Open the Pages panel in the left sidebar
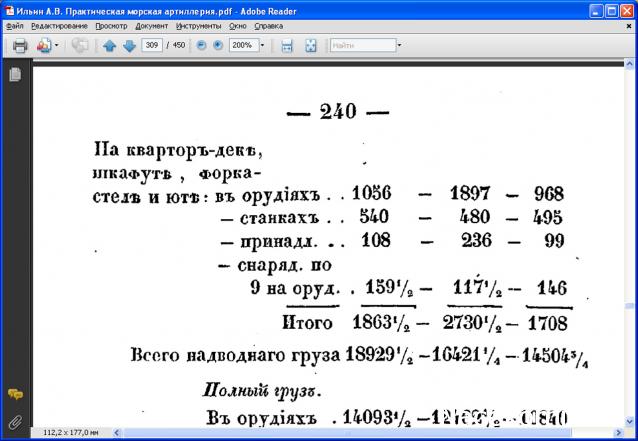This screenshot has width=638, height=441. pyautogui.click(x=15, y=74)
